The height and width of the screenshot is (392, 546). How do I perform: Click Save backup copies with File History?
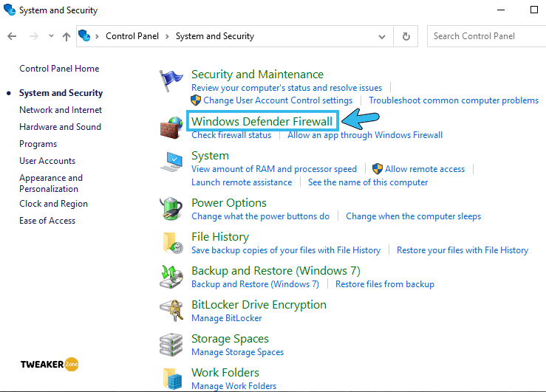(x=286, y=250)
